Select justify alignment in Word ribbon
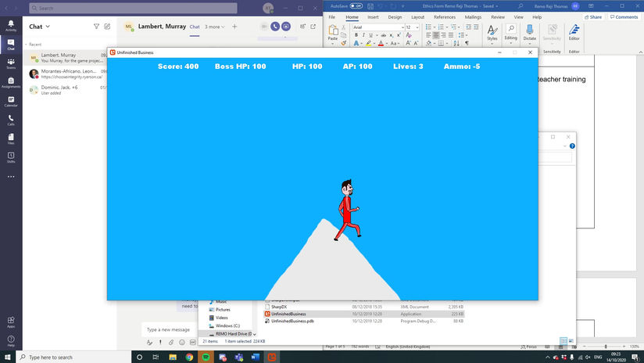This screenshot has width=644, height=363. click(451, 35)
